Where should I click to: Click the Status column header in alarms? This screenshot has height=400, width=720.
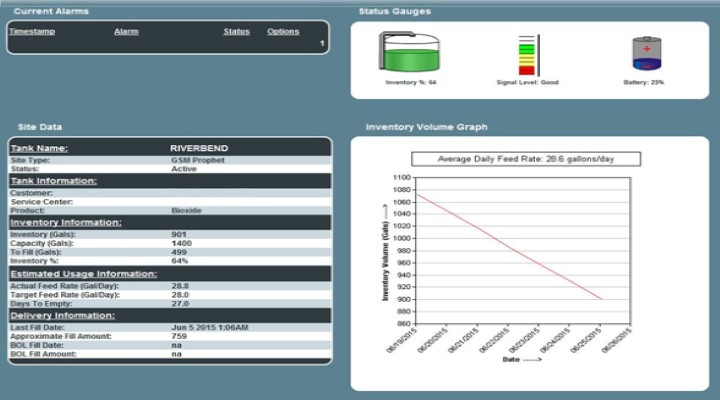point(236,31)
